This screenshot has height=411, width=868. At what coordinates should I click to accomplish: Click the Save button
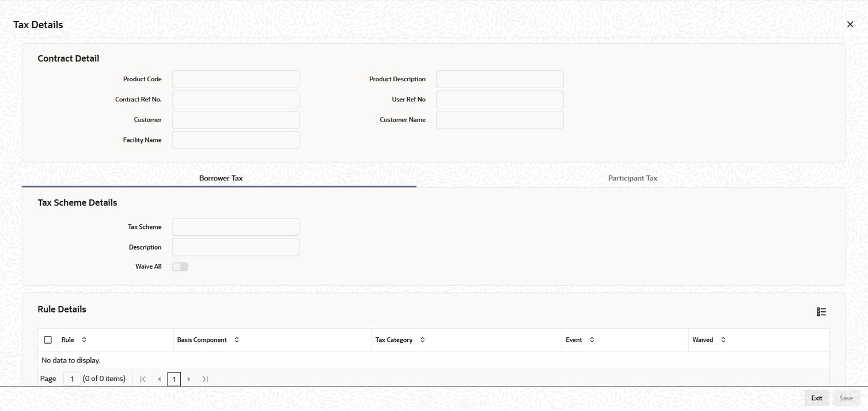coord(846,398)
